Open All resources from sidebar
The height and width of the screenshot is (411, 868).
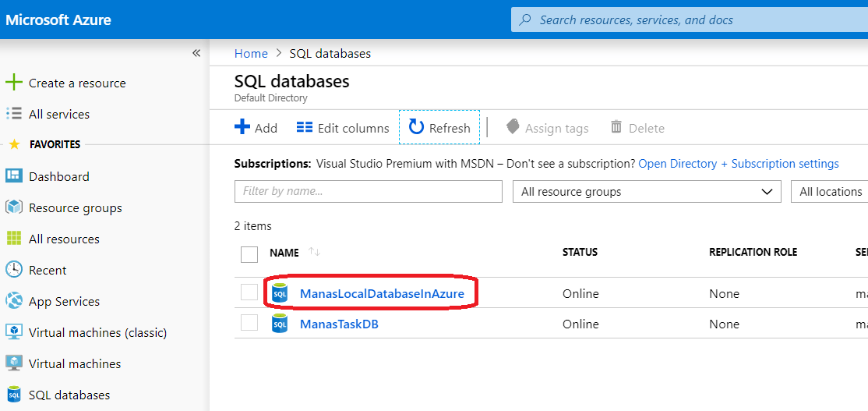pyautogui.click(x=64, y=239)
